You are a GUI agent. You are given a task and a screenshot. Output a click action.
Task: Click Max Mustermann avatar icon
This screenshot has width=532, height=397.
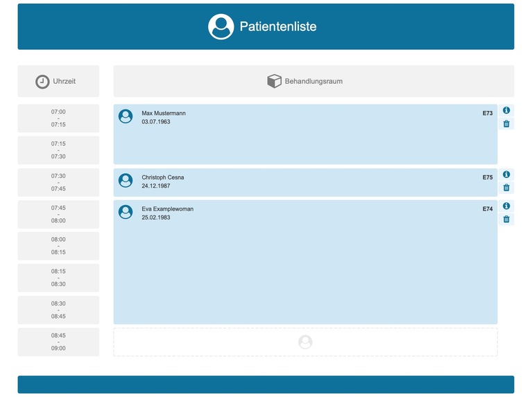(126, 116)
